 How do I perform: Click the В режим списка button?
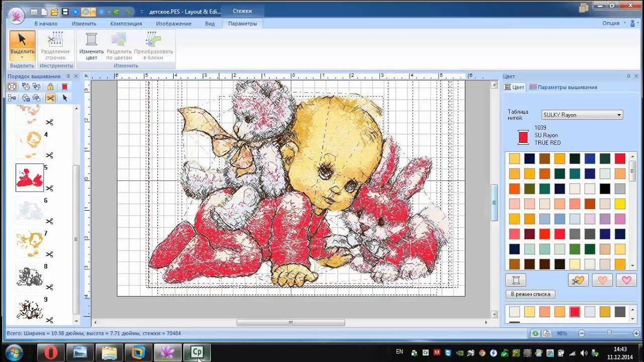530,294
